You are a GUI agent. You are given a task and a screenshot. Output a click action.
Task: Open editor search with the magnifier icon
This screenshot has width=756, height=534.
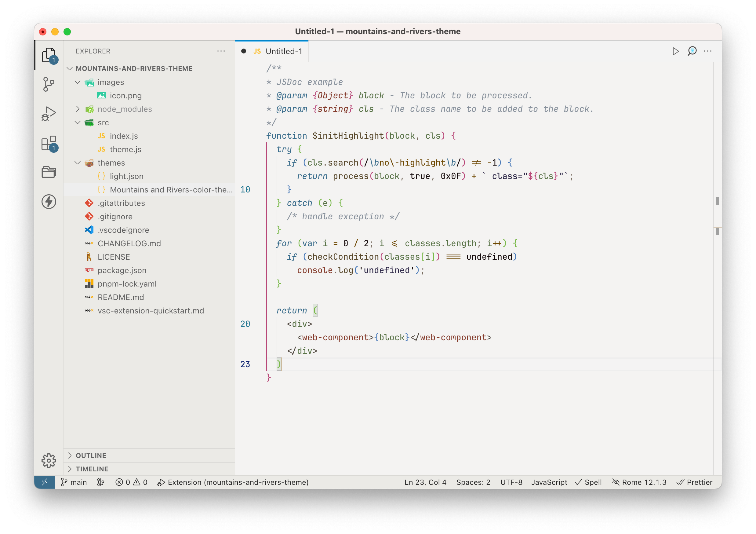[x=692, y=51]
